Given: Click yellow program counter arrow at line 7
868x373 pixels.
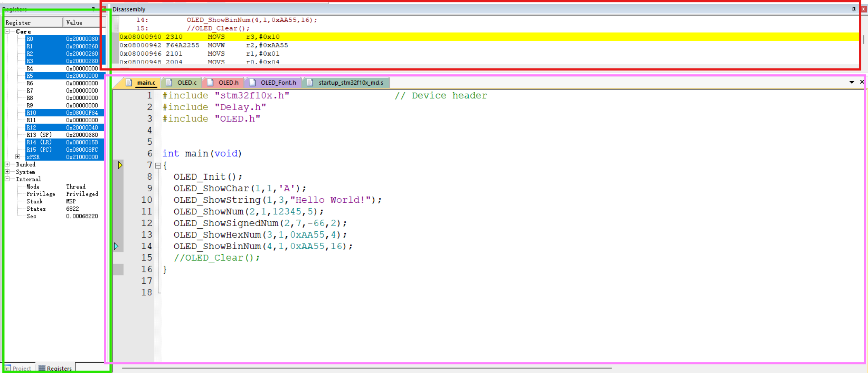Looking at the screenshot, I should [x=120, y=165].
